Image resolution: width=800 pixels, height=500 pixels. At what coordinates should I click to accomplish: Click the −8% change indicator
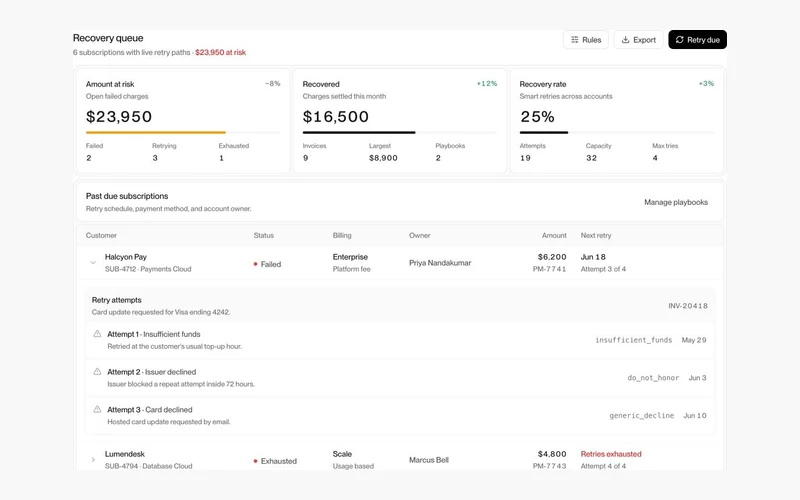272,83
